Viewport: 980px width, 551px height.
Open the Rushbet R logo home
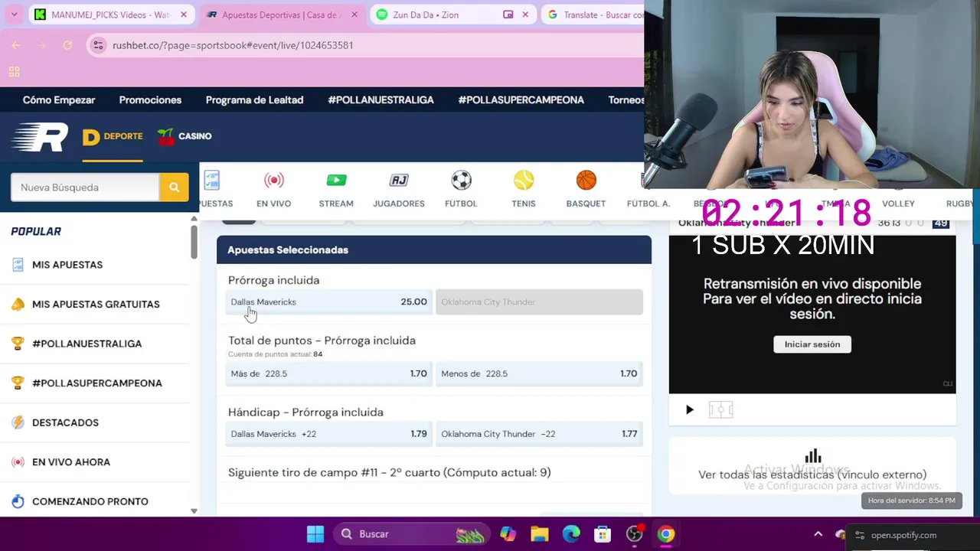coord(40,137)
